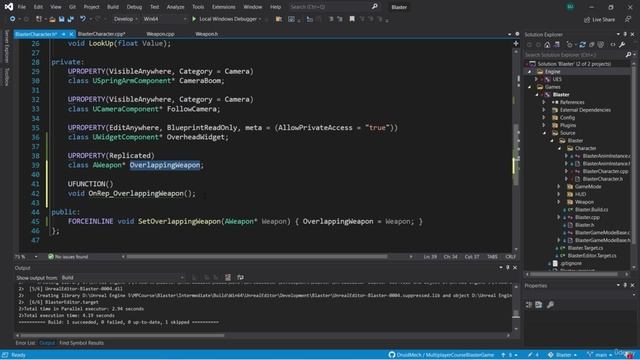
Task: Select Blaster.Build.cs in Solution Explorer
Action: point(591,210)
